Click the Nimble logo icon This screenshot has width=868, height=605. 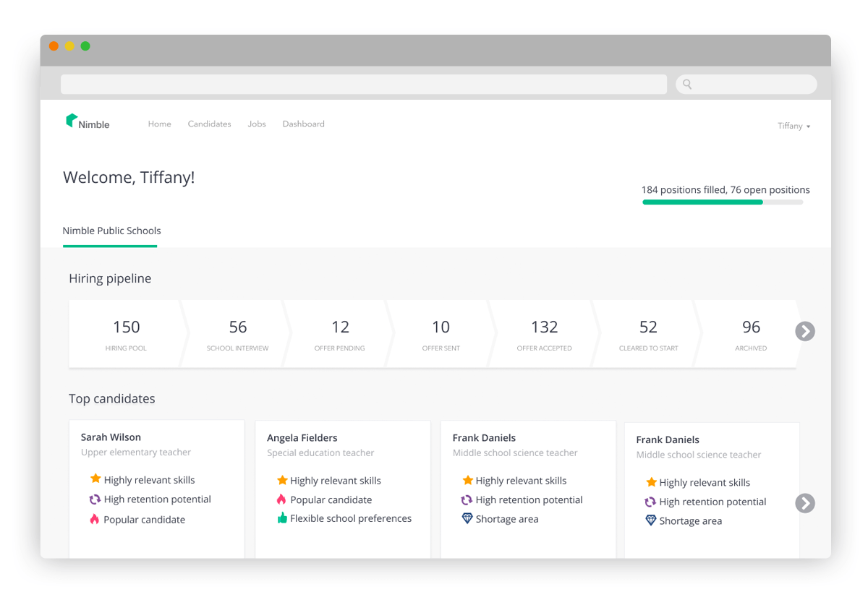[71, 121]
